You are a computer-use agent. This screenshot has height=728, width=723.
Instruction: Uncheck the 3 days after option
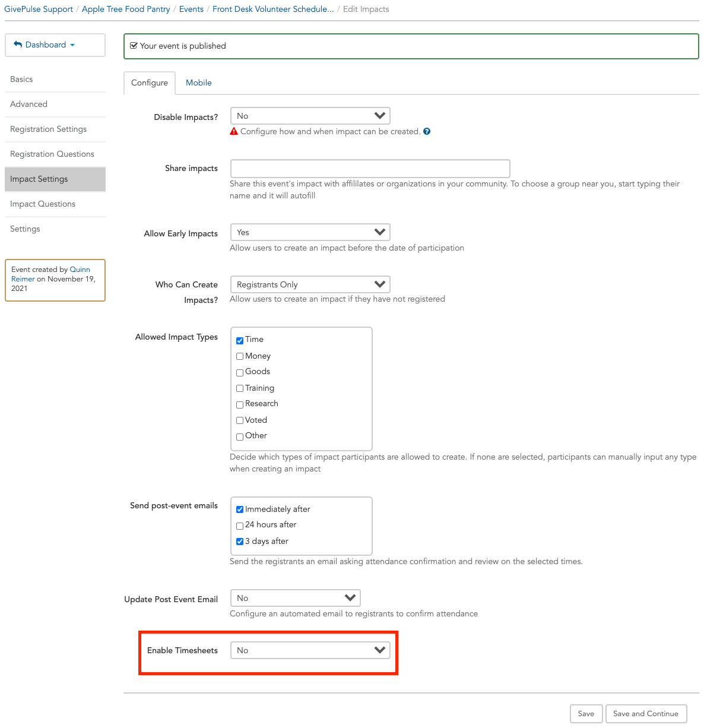240,542
